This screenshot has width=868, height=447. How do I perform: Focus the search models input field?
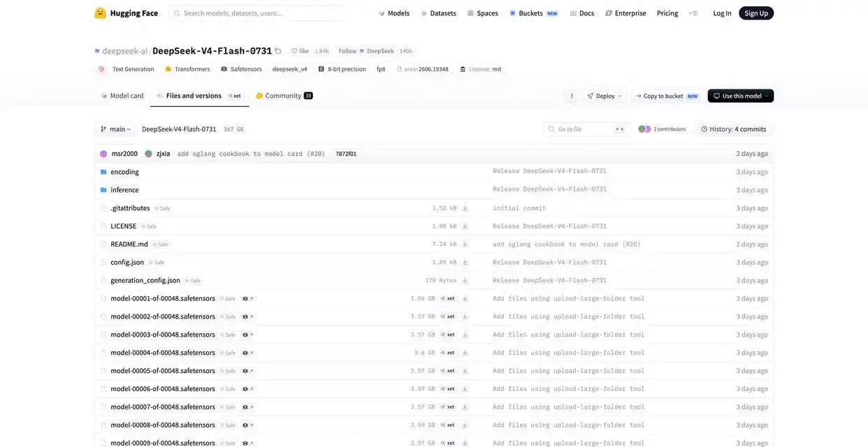pos(256,13)
